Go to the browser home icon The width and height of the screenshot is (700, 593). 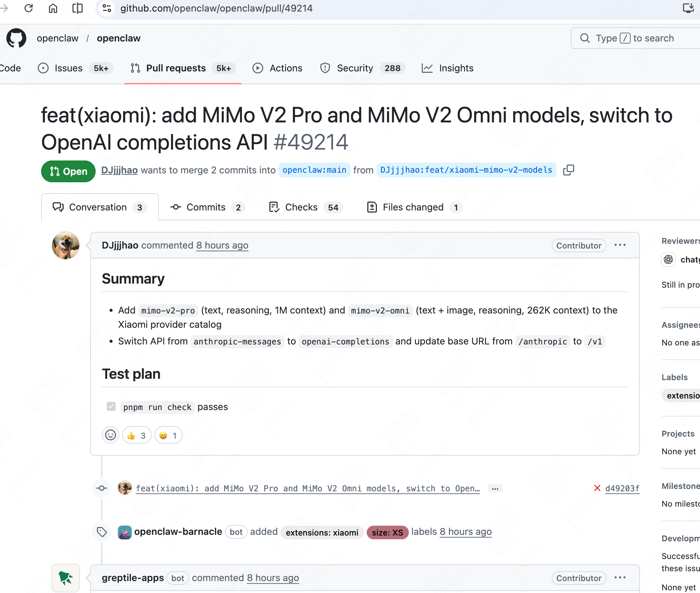point(53,8)
